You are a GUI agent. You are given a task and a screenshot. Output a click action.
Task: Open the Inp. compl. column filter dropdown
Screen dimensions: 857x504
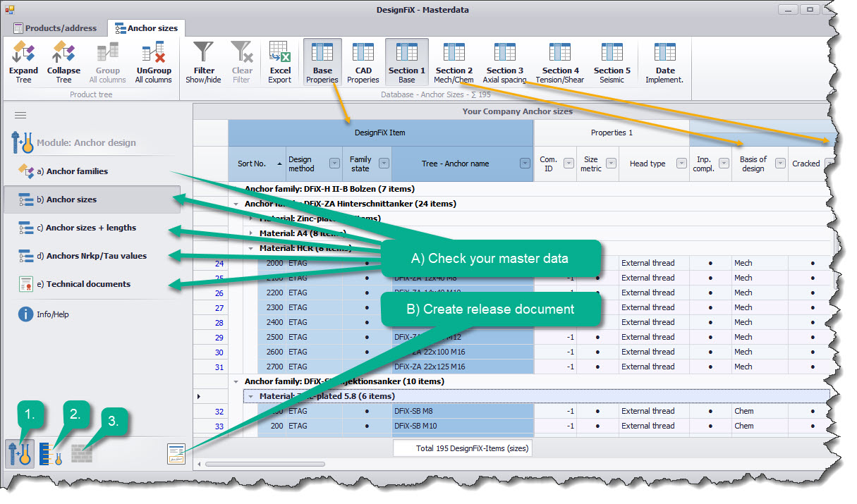724,164
